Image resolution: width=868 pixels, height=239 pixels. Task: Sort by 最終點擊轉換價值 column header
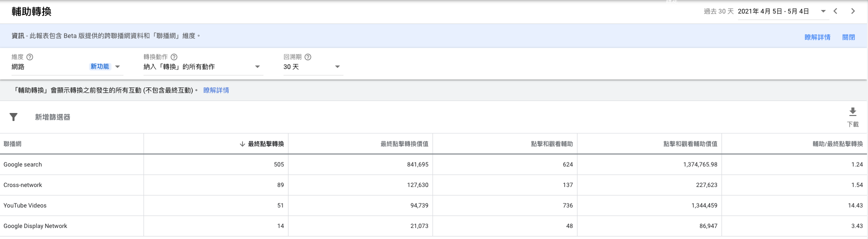tap(404, 144)
